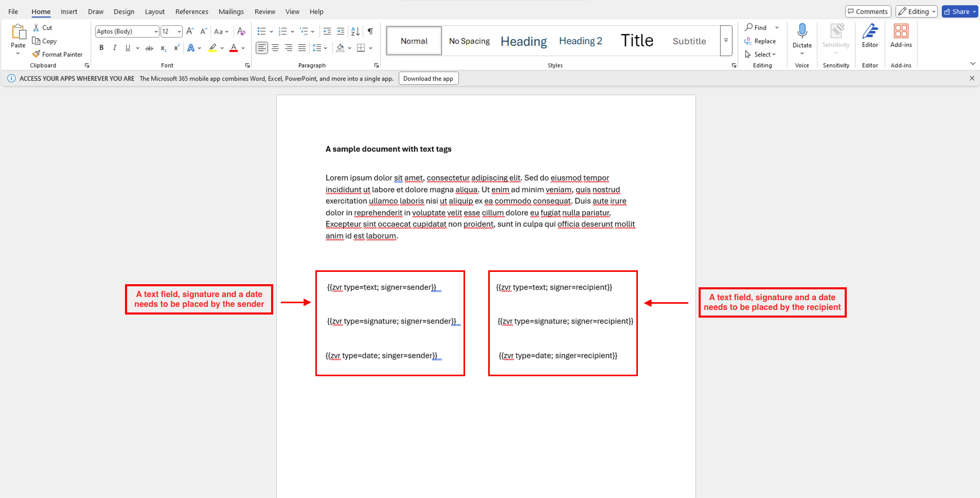Open the Mailings tab

(x=231, y=11)
